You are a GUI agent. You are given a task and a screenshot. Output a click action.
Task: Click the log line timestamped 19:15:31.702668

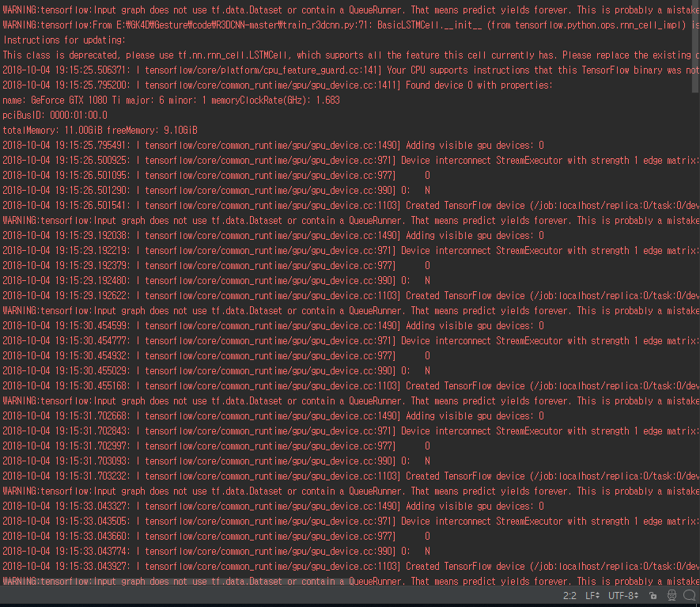point(273,415)
